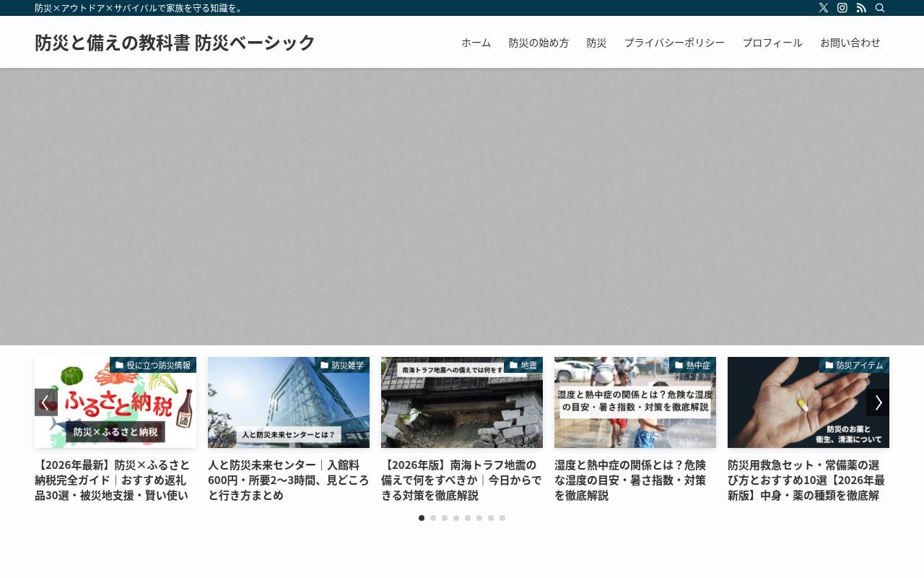Open 地震 category tag
The image size is (924, 578).
coord(523,365)
